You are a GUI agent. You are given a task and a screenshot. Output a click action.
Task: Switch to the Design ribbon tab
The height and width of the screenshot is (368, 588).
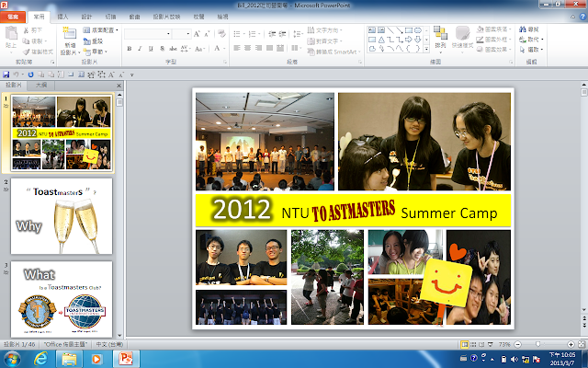coord(86,17)
